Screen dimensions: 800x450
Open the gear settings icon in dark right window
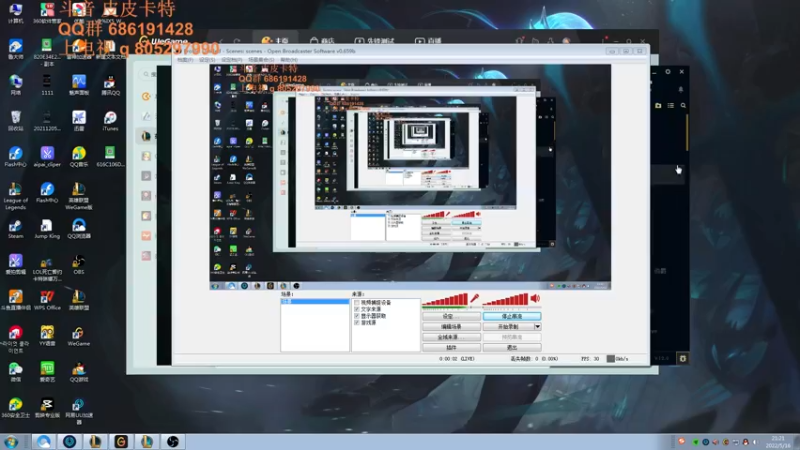click(x=683, y=359)
